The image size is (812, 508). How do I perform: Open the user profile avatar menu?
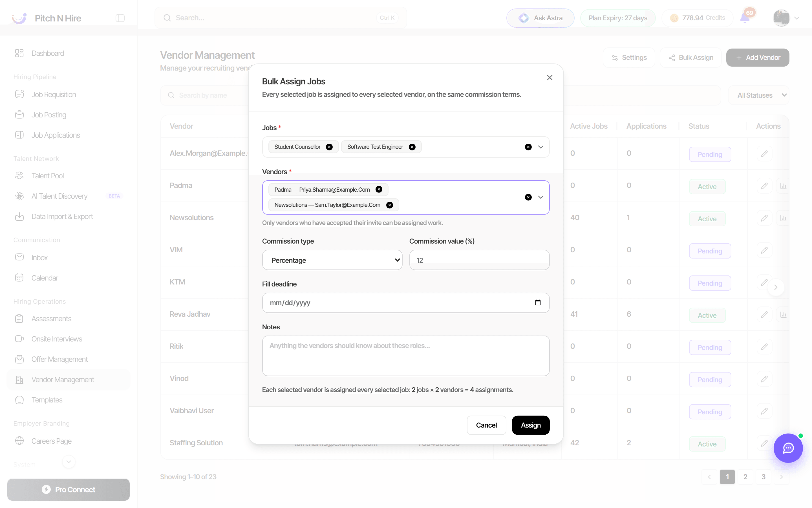pyautogui.click(x=786, y=18)
